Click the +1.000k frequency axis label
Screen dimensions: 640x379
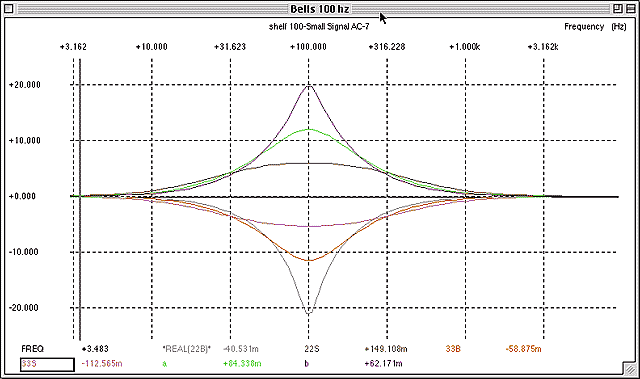point(464,47)
